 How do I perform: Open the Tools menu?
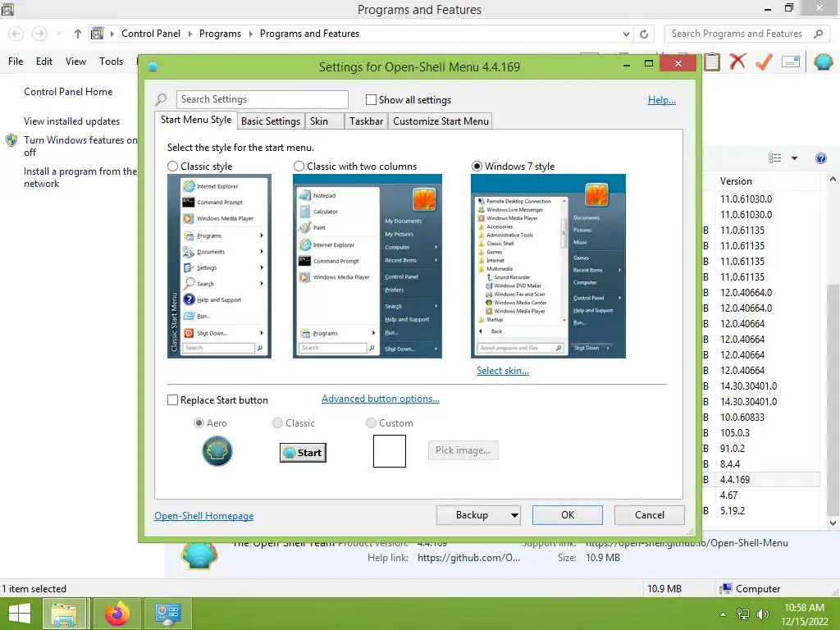point(111,62)
